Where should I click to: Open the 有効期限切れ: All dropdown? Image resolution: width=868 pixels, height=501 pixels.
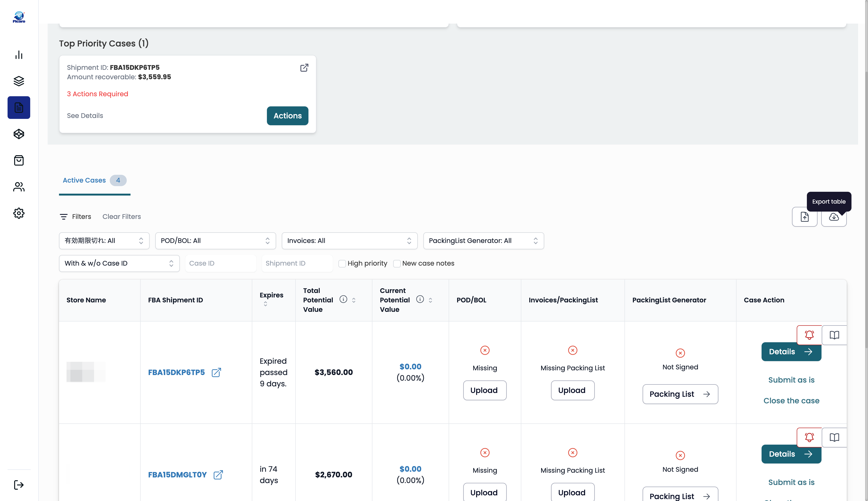point(104,241)
